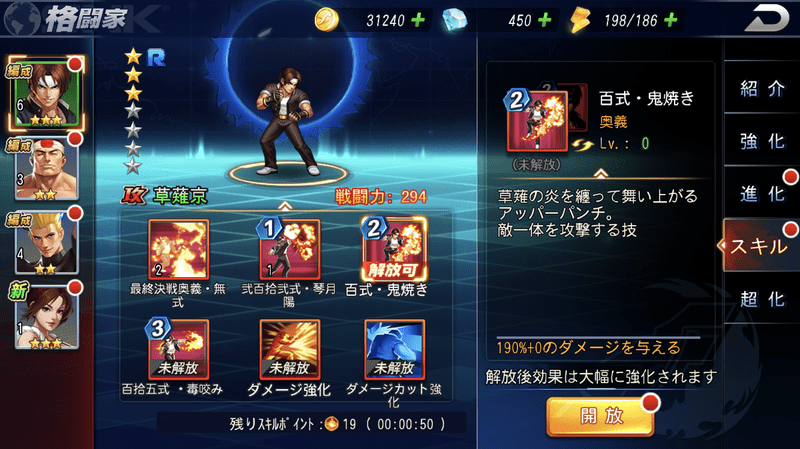Click the back arrow icon at top right
800x449 pixels.
(x=767, y=19)
